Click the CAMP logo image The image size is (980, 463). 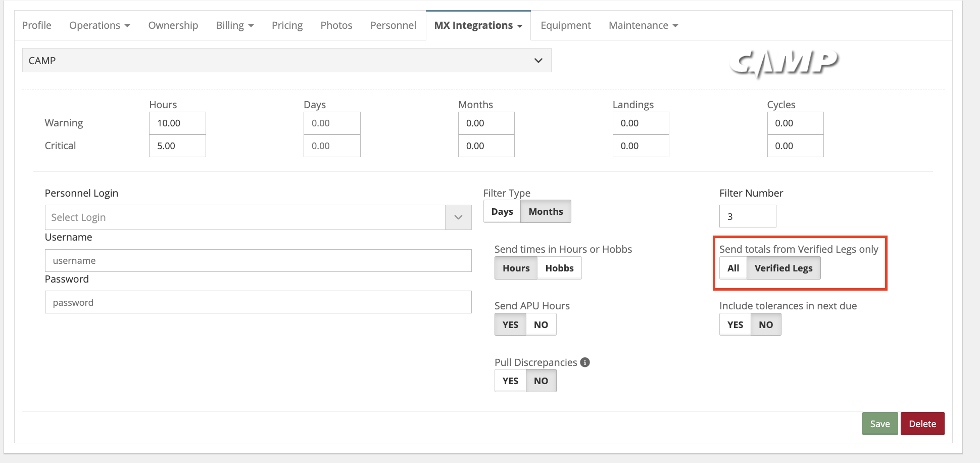click(x=783, y=63)
